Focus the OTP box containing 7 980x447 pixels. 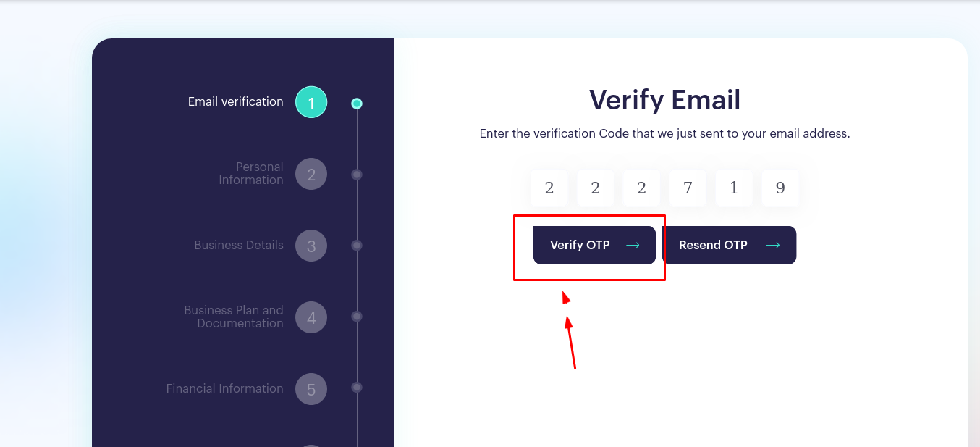coord(688,188)
